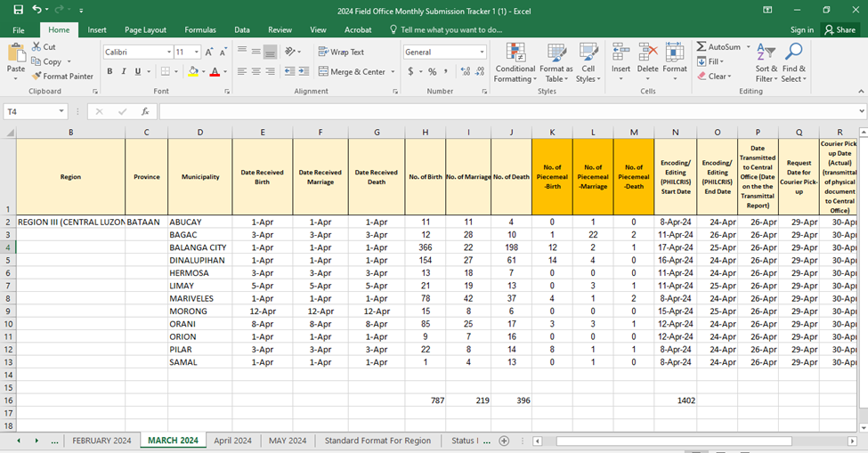Click the AutoSum sigma icon

pos(702,47)
